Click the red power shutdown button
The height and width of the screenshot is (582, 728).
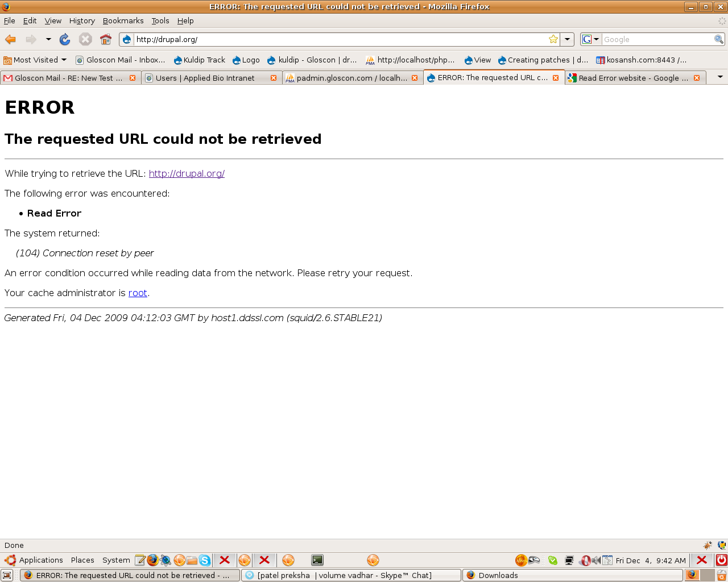click(x=721, y=560)
